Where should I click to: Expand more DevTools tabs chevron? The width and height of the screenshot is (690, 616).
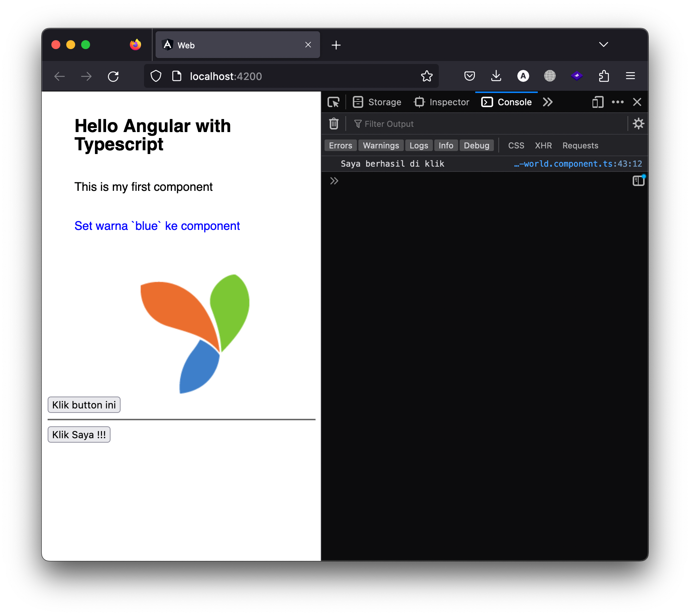(547, 102)
